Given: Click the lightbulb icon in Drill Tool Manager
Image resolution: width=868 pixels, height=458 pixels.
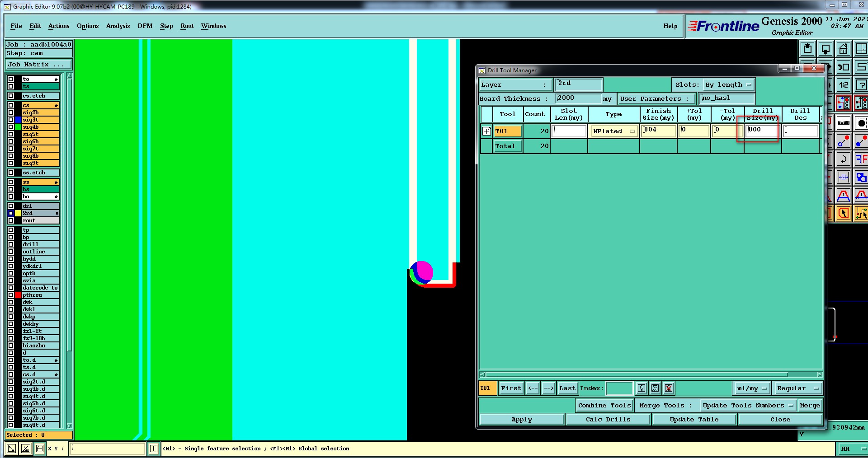Looking at the screenshot, I should pos(642,388).
